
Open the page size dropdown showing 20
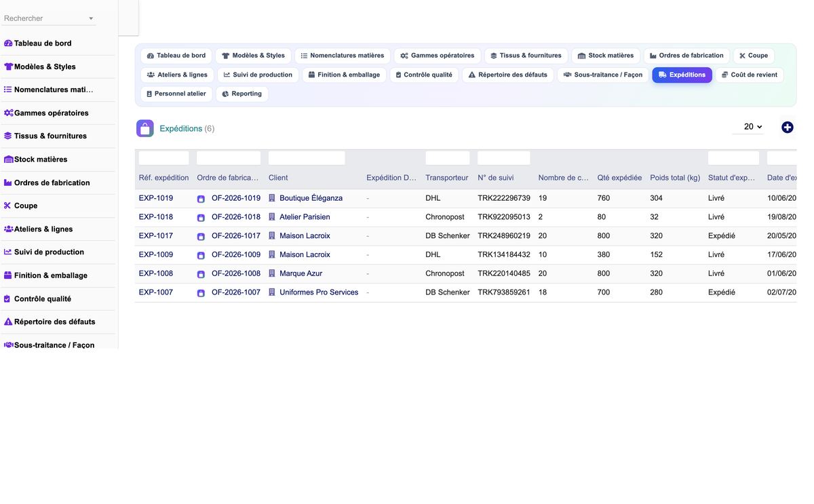coord(748,127)
